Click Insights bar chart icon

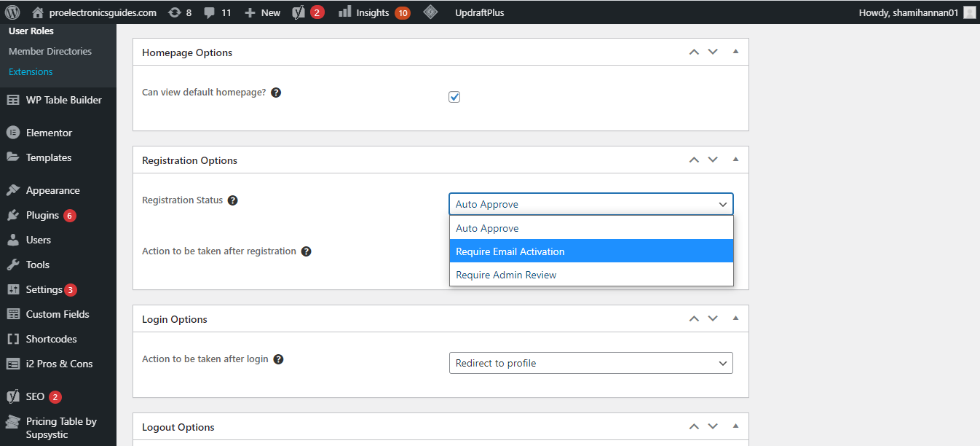pos(345,12)
